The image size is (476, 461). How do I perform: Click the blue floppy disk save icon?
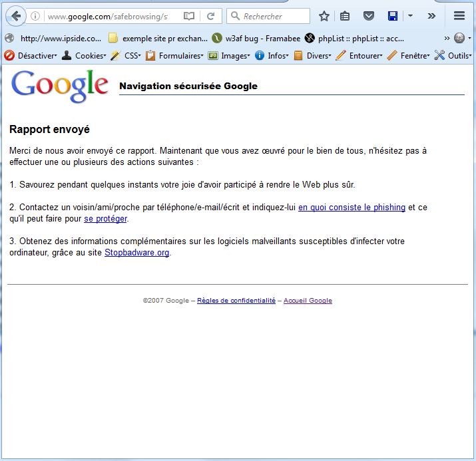393,16
